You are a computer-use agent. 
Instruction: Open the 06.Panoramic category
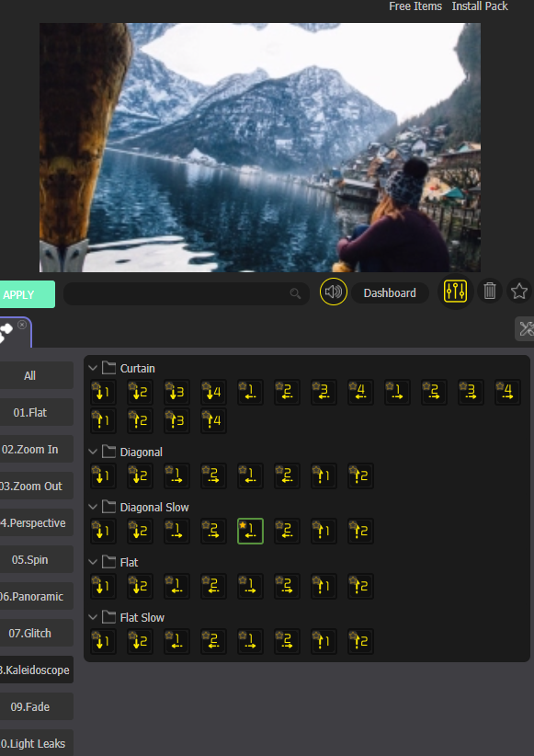pos(36,596)
